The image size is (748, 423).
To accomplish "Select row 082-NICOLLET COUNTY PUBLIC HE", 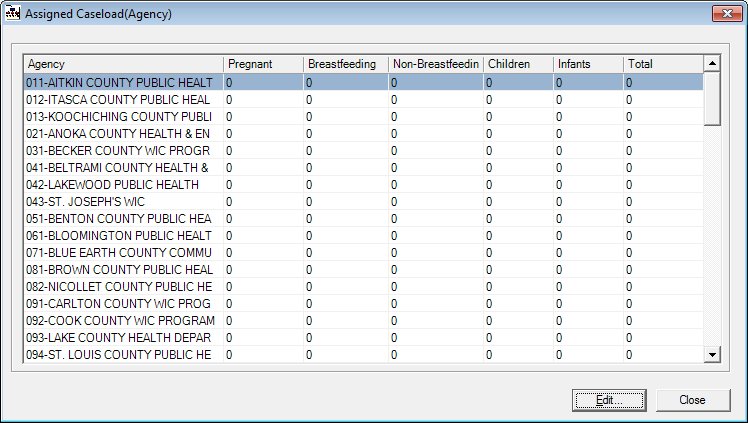I will [364, 287].
